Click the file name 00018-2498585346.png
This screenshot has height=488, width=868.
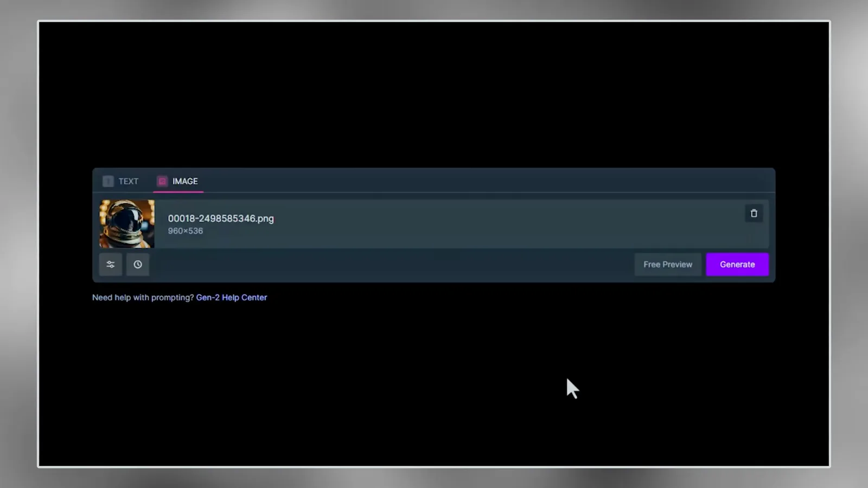point(221,219)
